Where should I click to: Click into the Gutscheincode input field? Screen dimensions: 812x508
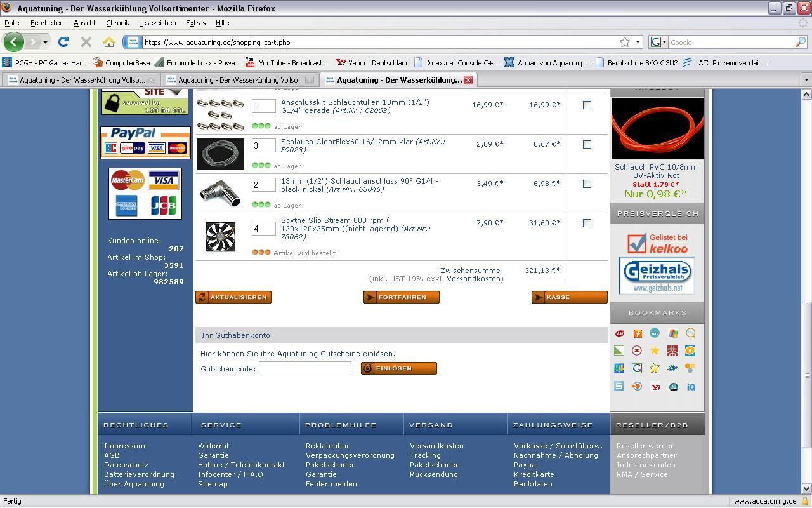305,368
